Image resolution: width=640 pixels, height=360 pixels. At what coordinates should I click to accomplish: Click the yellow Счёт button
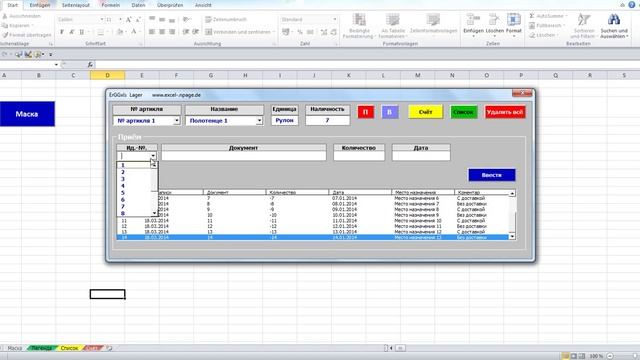coord(425,112)
